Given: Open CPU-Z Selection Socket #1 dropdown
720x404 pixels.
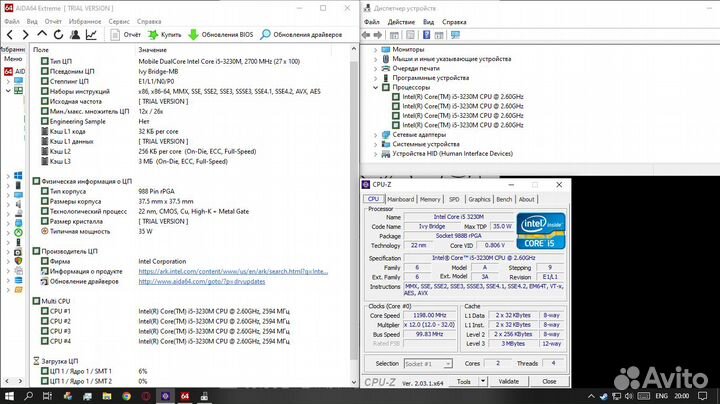Looking at the screenshot, I should (x=428, y=364).
